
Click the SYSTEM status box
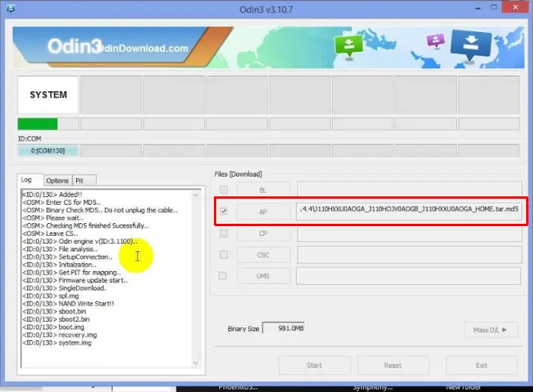pyautogui.click(x=48, y=95)
